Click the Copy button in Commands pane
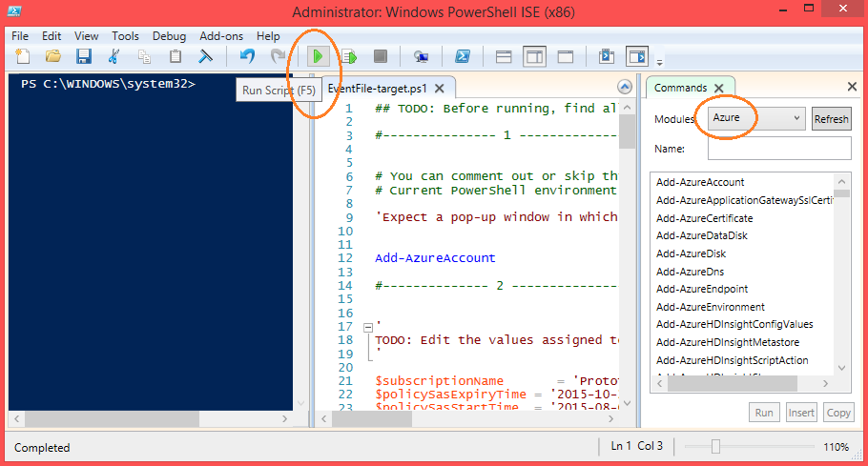The height and width of the screenshot is (466, 868). (838, 413)
